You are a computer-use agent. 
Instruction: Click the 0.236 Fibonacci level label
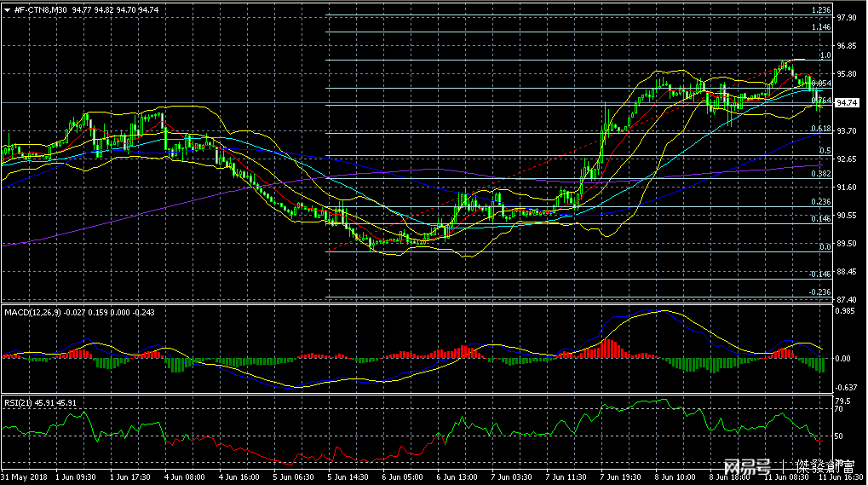pyautogui.click(x=821, y=201)
